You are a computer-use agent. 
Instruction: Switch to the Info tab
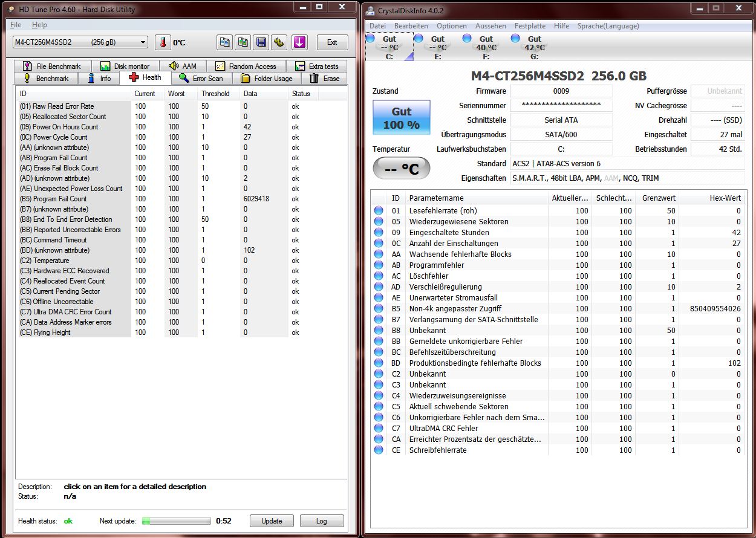[99, 79]
